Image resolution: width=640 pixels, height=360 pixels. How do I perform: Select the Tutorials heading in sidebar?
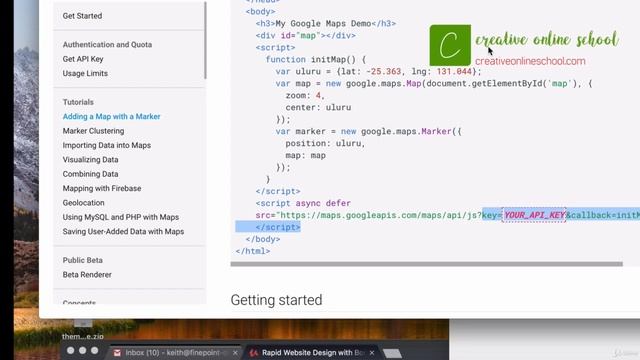click(78, 102)
